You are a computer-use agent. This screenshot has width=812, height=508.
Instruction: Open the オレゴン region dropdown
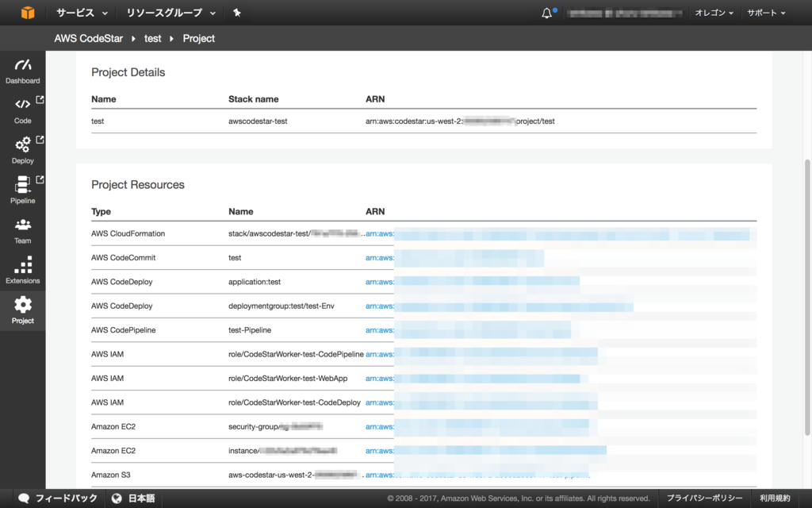click(x=714, y=13)
